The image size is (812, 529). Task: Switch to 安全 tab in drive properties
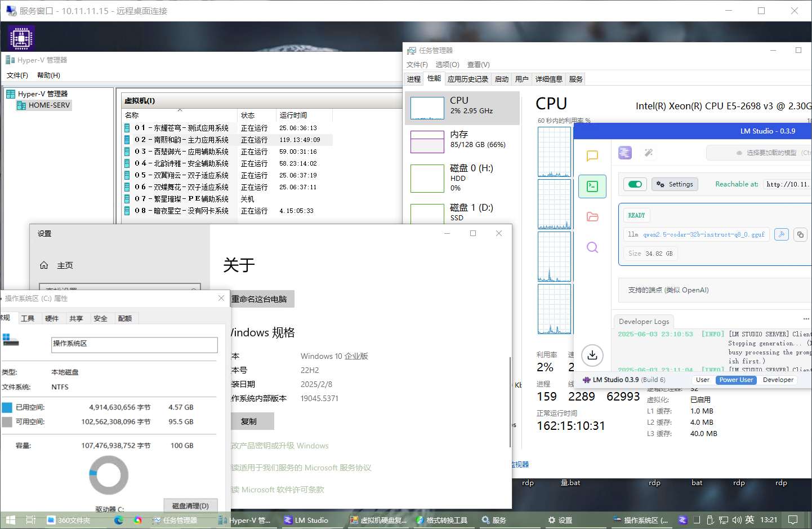[100, 319]
